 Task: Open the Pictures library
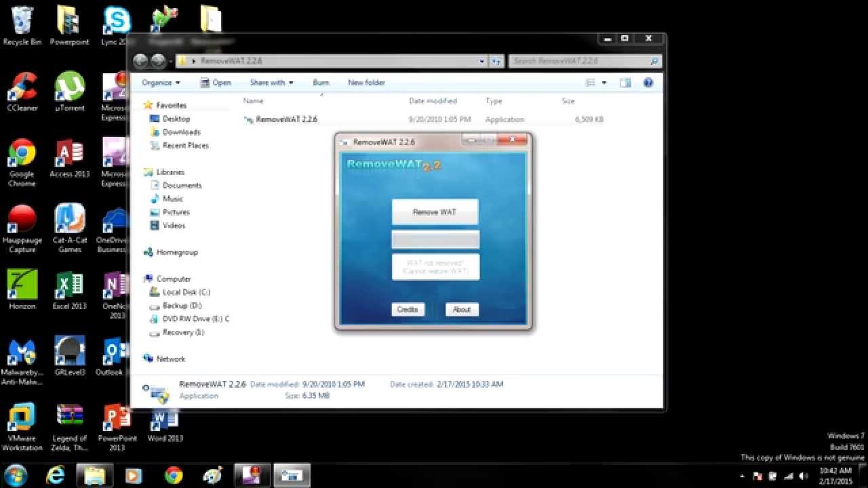coord(176,212)
